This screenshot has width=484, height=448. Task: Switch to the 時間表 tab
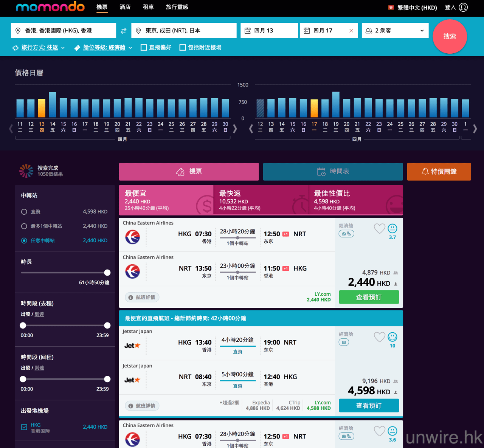[x=333, y=172]
